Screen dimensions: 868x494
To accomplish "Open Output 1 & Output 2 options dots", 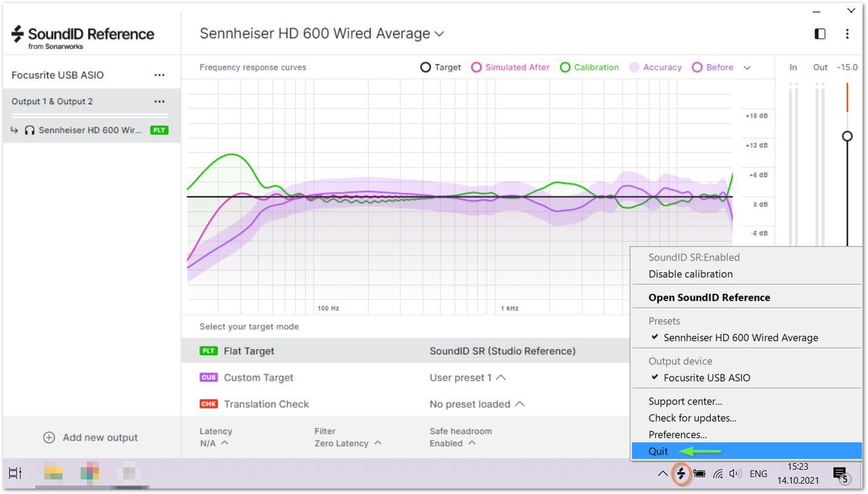I will 160,102.
